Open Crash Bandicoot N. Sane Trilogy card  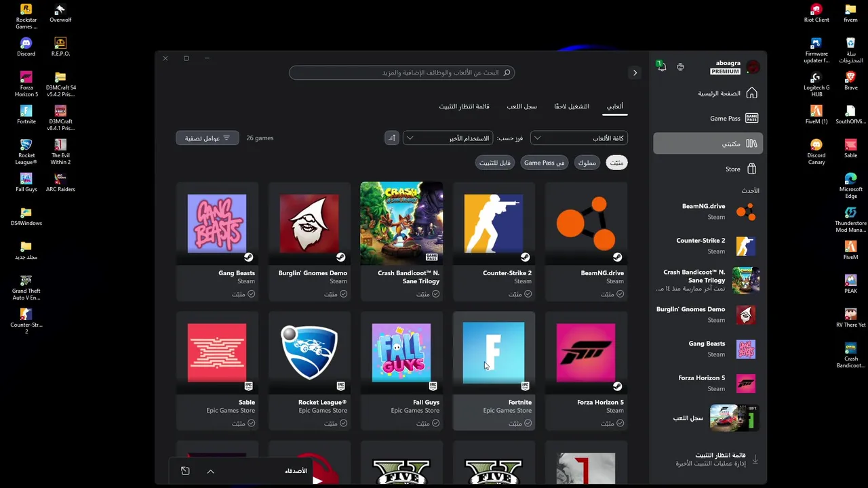(x=401, y=241)
